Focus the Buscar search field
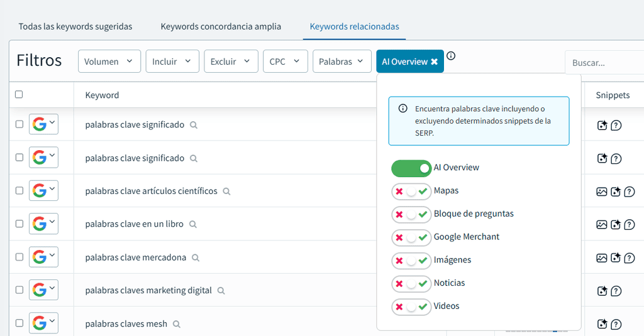The height and width of the screenshot is (336, 644). click(x=604, y=63)
